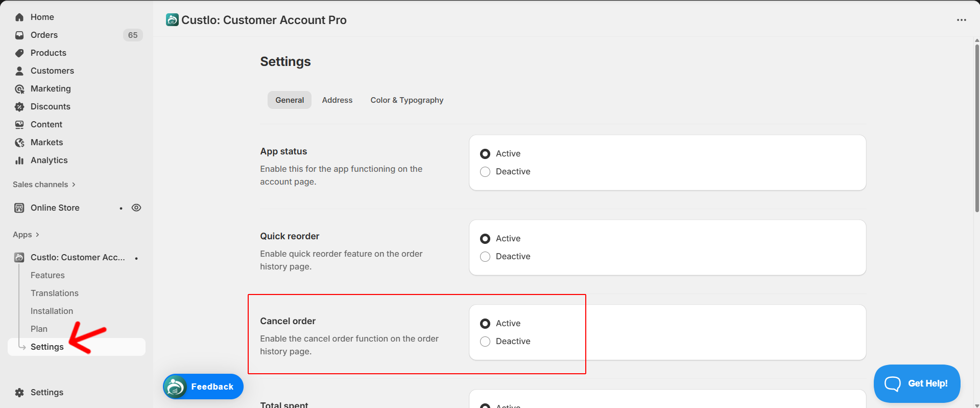The height and width of the screenshot is (408, 980).
Task: Select Active for App status
Action: tap(485, 154)
